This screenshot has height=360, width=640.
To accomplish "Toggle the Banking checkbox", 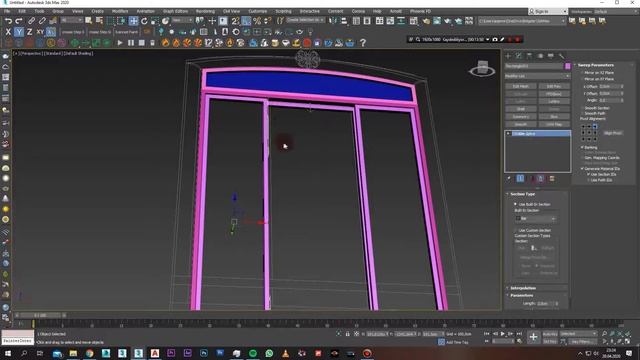I will tap(582, 147).
